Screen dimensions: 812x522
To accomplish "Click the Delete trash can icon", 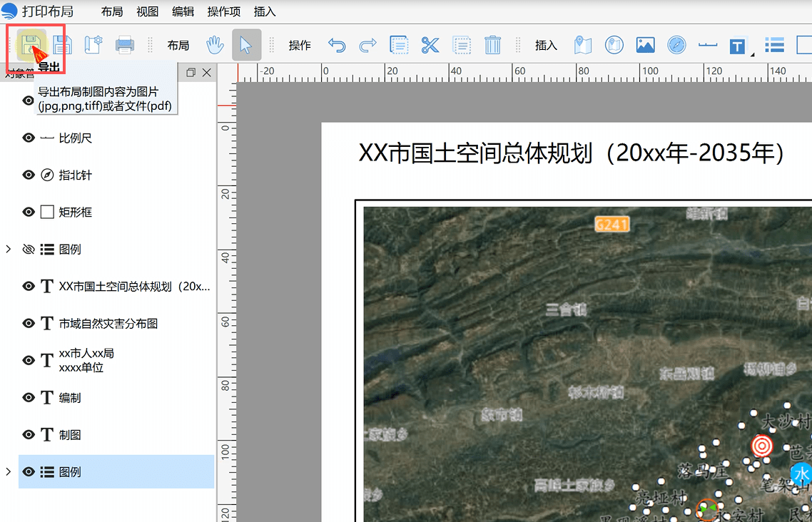I will tap(492, 45).
